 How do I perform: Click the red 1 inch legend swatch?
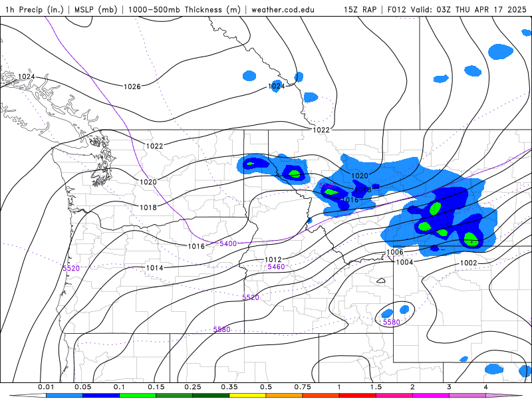coord(358,396)
